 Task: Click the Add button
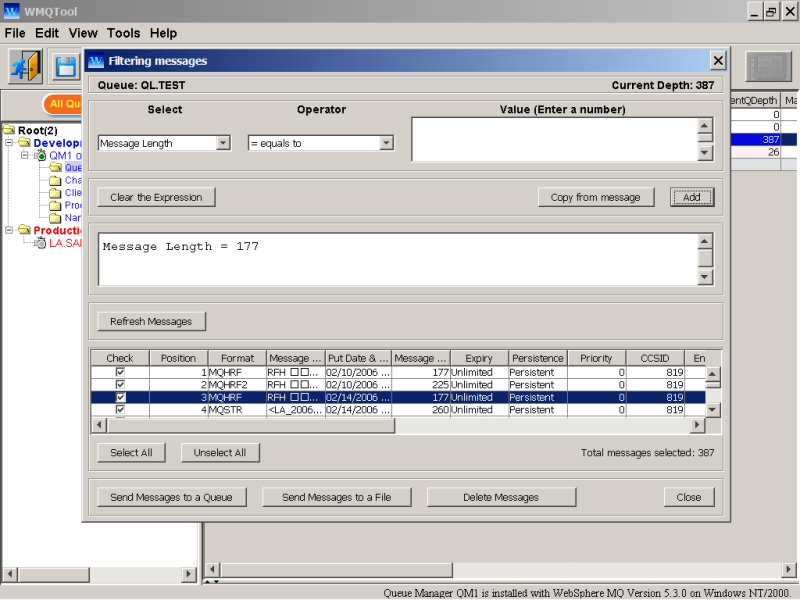click(x=692, y=197)
